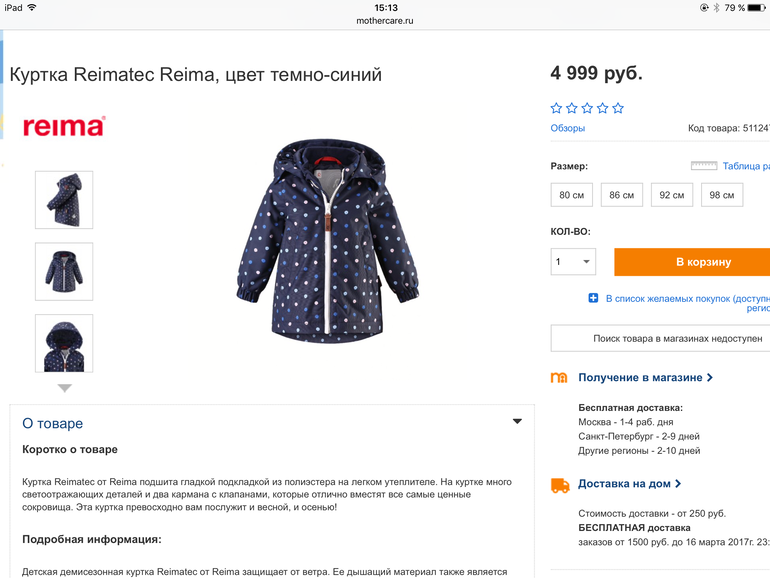
Task: Click the fifth rating star
Action: (x=618, y=108)
